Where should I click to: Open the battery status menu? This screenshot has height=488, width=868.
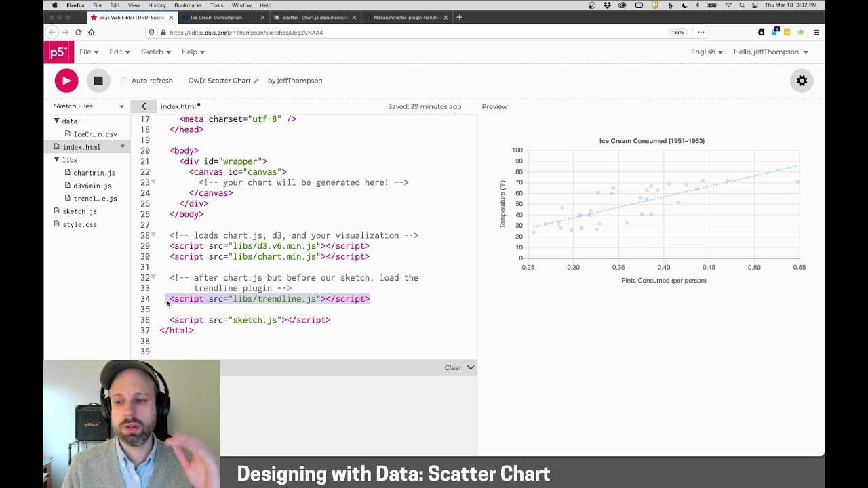[713, 5]
